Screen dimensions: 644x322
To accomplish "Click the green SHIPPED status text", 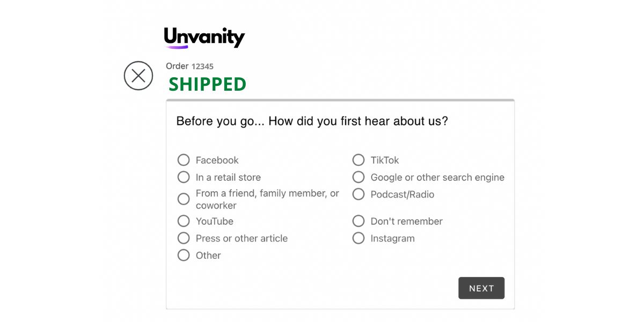I will pyautogui.click(x=207, y=84).
